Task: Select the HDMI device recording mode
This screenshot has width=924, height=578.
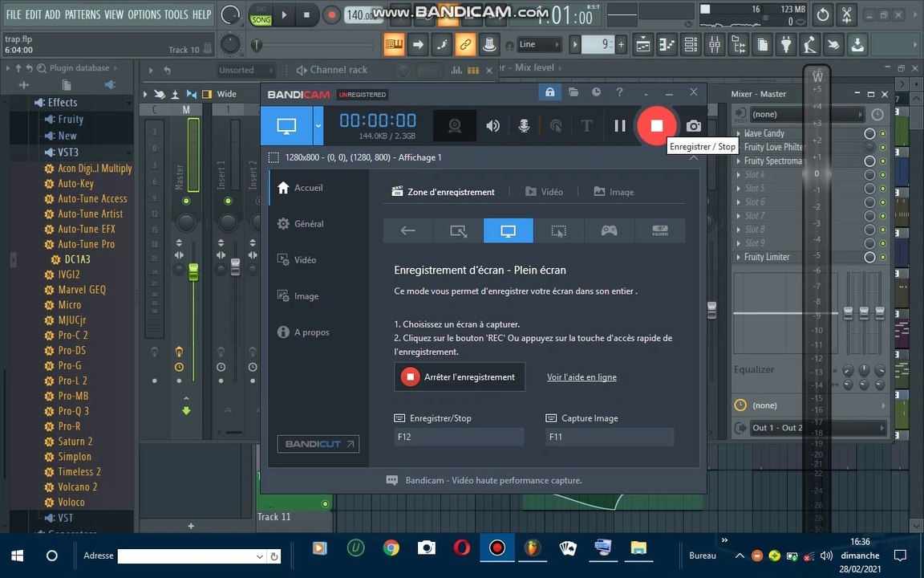Action: (660, 230)
